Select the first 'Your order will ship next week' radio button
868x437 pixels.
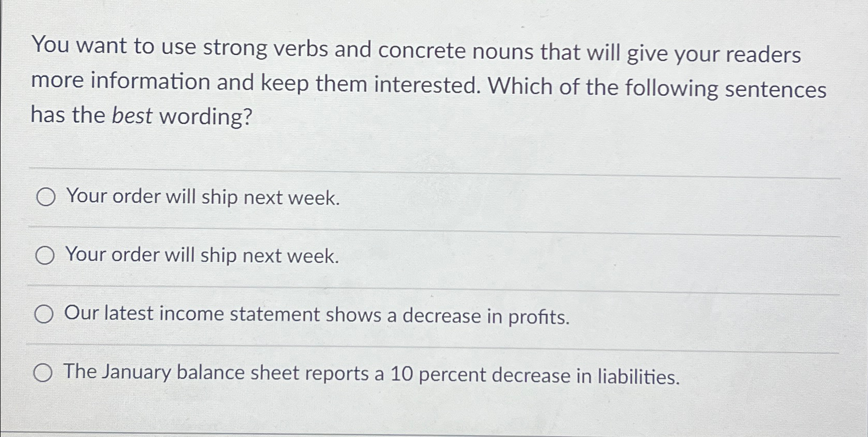(x=45, y=198)
